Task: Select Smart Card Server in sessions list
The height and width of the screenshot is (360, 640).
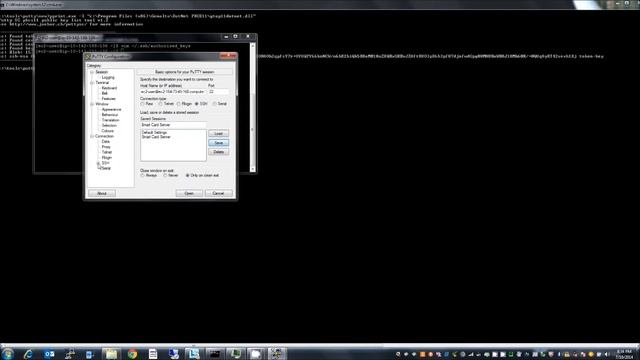Action: pos(156,137)
